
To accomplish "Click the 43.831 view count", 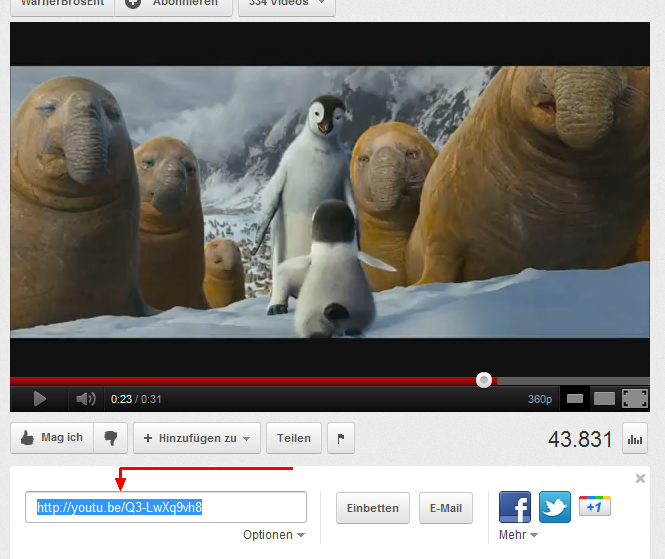I will tap(580, 439).
